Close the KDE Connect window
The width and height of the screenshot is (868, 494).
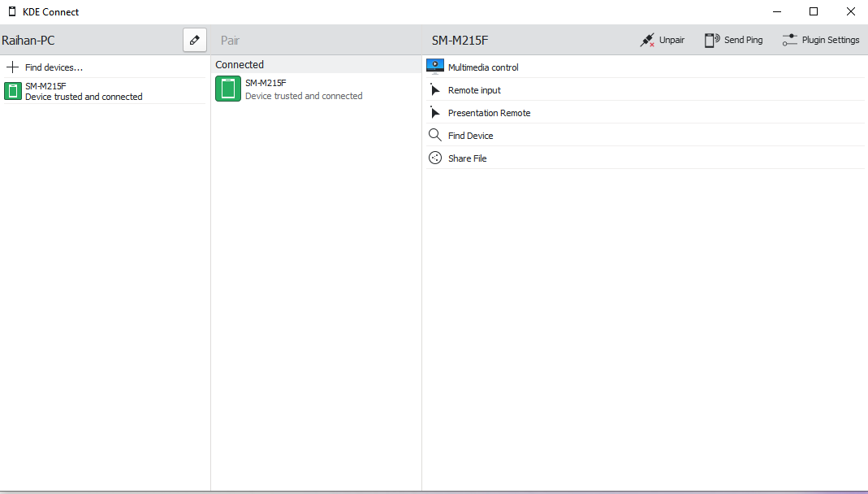coord(851,11)
